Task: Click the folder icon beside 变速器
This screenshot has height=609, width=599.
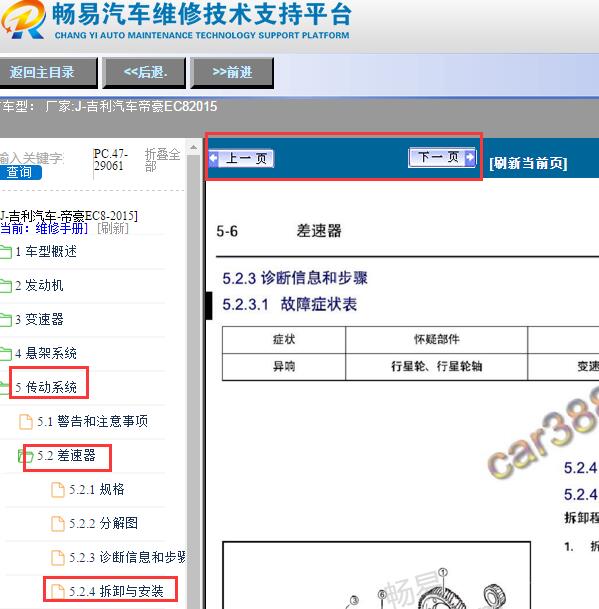Action: pos(5,320)
